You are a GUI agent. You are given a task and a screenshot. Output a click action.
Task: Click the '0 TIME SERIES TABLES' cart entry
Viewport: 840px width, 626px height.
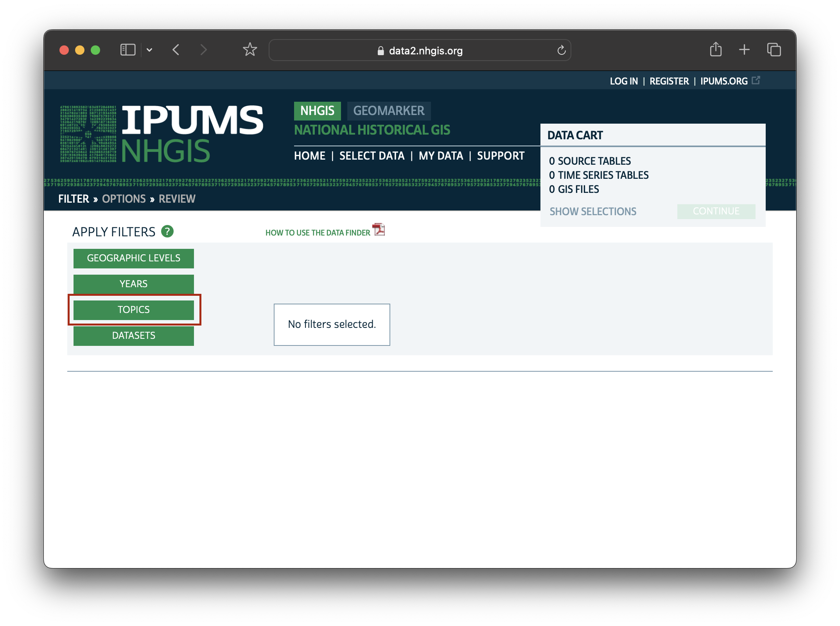pyautogui.click(x=599, y=175)
